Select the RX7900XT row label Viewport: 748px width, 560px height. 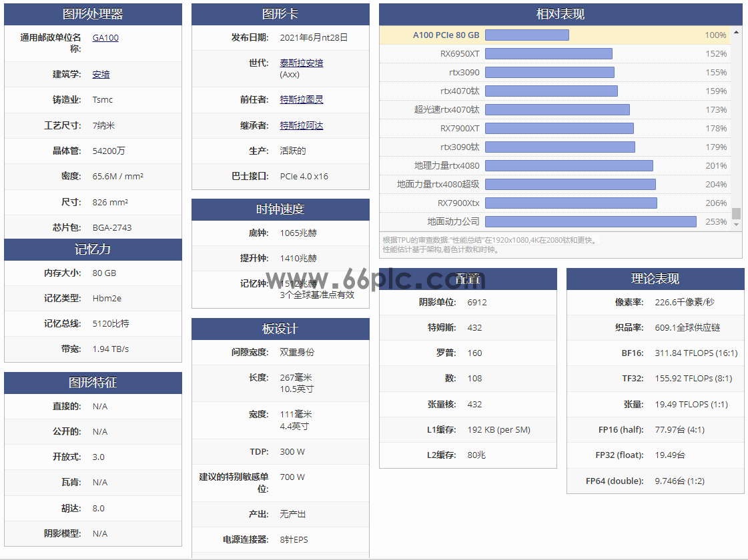[x=460, y=128]
